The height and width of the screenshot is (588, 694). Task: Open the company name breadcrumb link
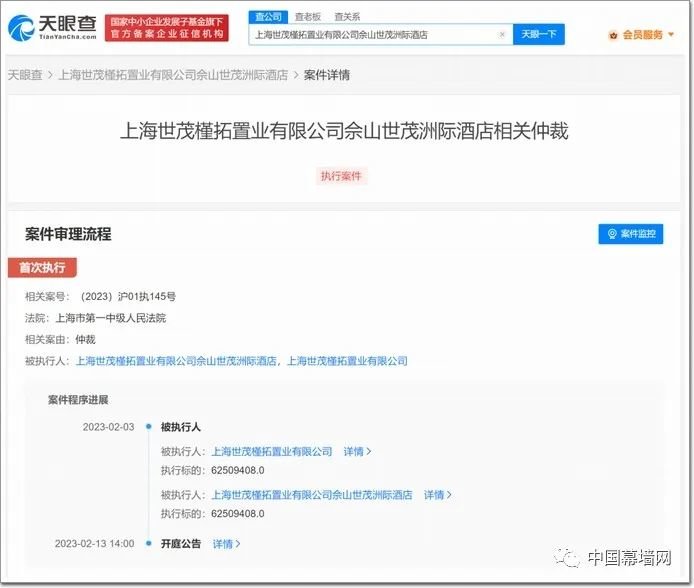tap(173, 75)
